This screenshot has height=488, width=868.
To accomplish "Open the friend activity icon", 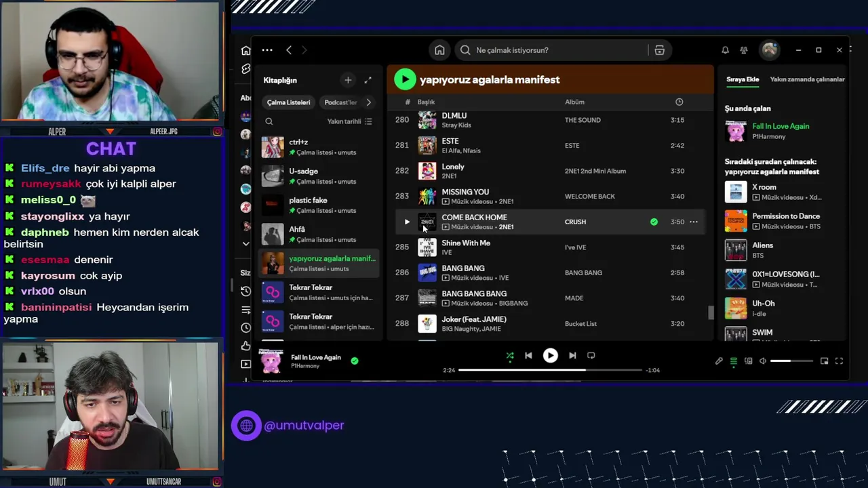I will point(744,50).
